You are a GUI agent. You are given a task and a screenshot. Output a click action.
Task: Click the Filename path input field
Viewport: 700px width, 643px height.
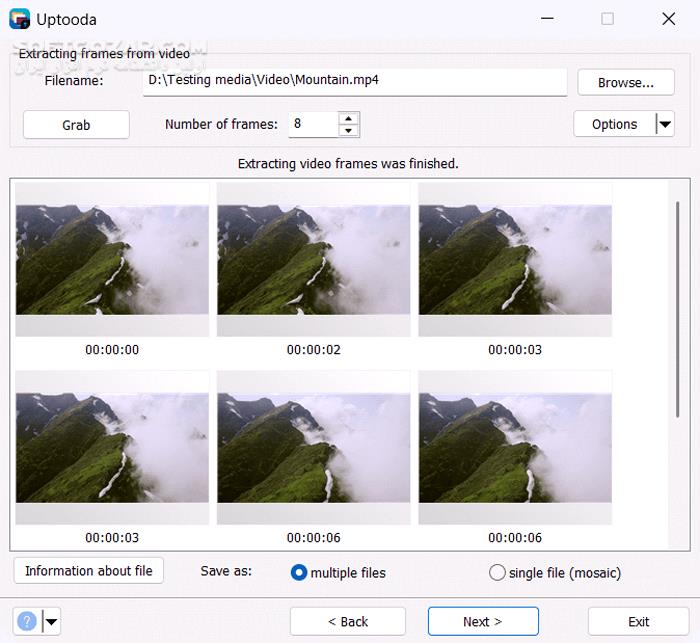(354, 81)
